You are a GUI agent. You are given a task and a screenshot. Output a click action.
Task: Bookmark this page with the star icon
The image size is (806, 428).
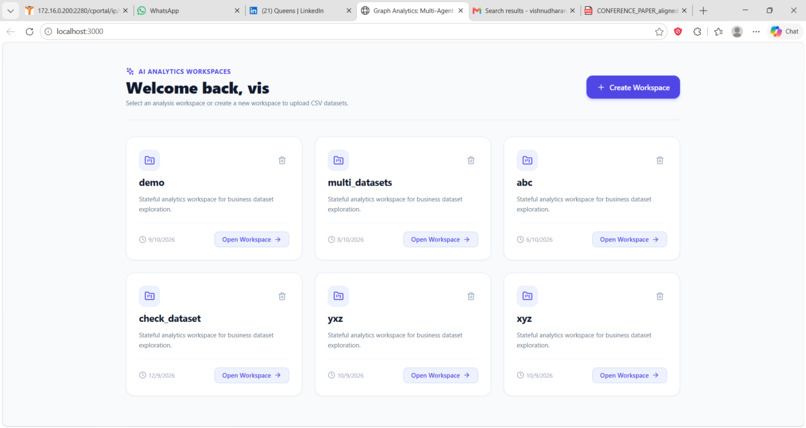click(x=659, y=32)
